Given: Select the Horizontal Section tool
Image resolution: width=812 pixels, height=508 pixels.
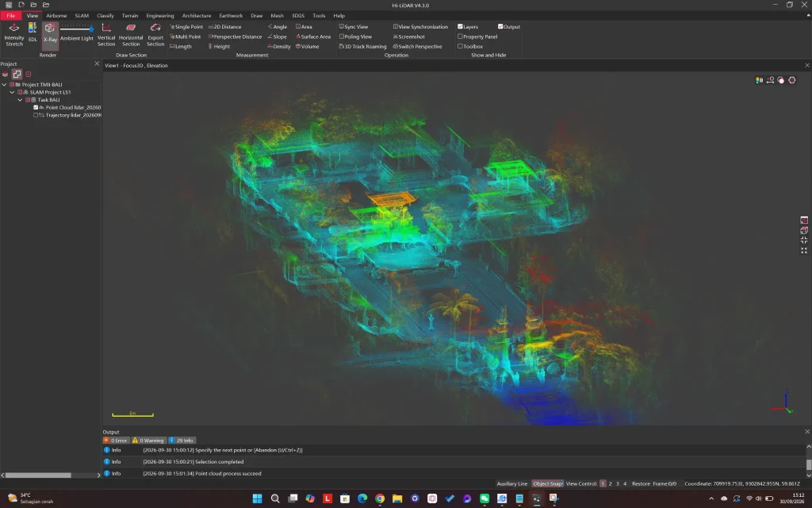Looking at the screenshot, I should (131, 34).
